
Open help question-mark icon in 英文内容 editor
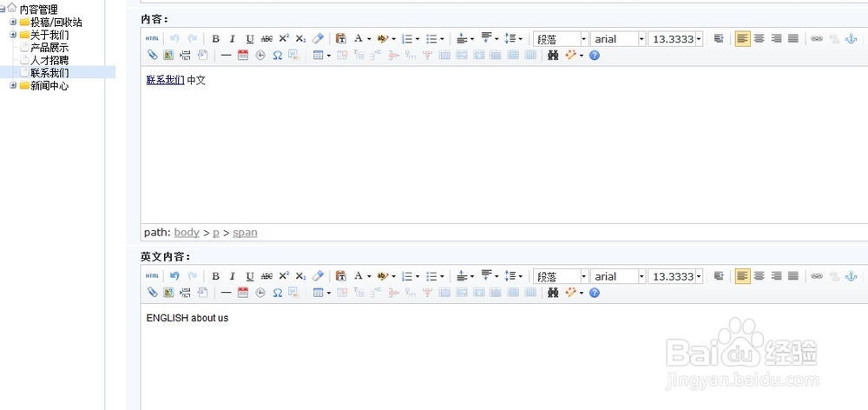point(595,293)
